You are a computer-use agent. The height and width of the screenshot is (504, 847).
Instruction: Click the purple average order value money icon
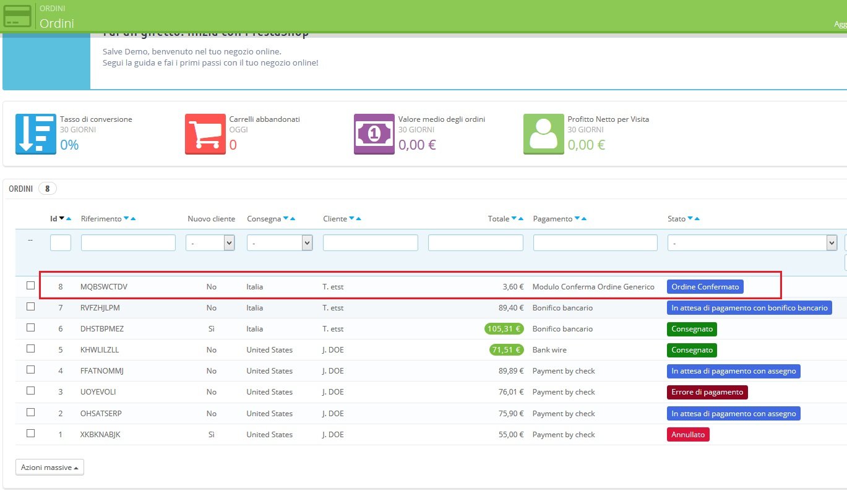coord(374,134)
